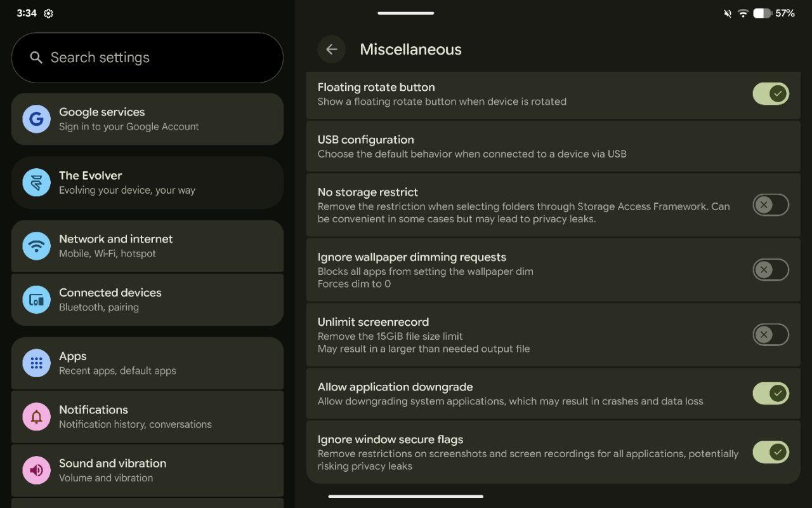
Task: Click the settings gear in status bar
Action: tap(49, 13)
